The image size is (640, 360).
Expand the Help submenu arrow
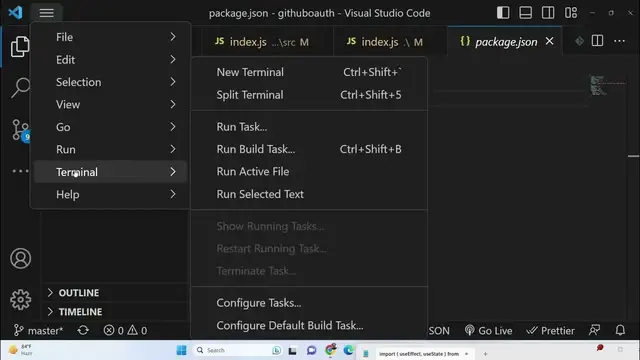[173, 194]
